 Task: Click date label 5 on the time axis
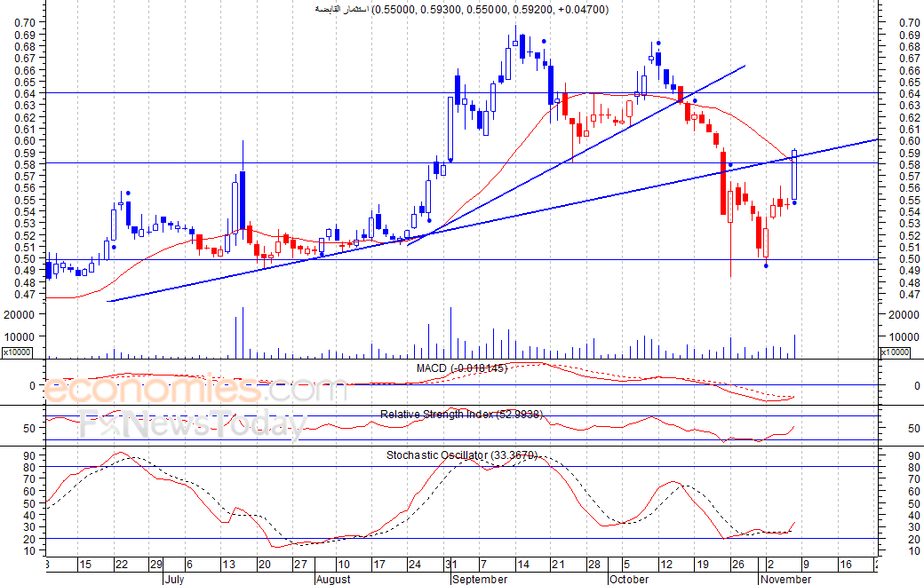pyautogui.click(x=626, y=565)
